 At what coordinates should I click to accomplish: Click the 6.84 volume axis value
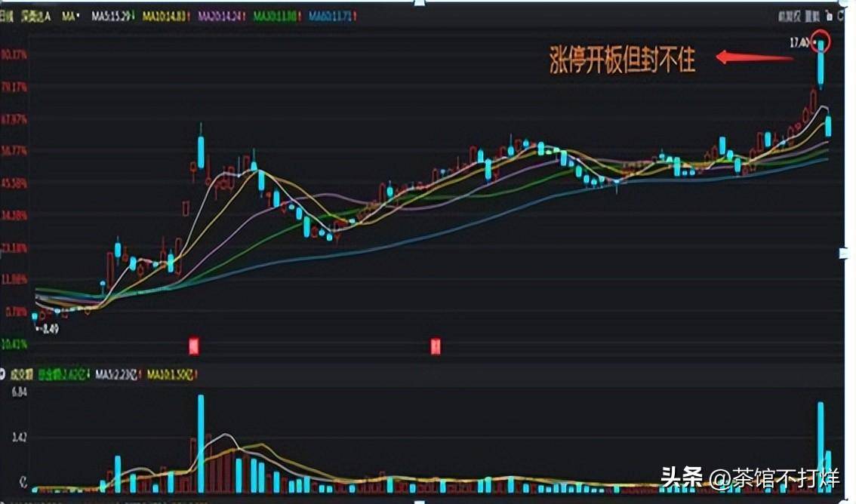19,392
